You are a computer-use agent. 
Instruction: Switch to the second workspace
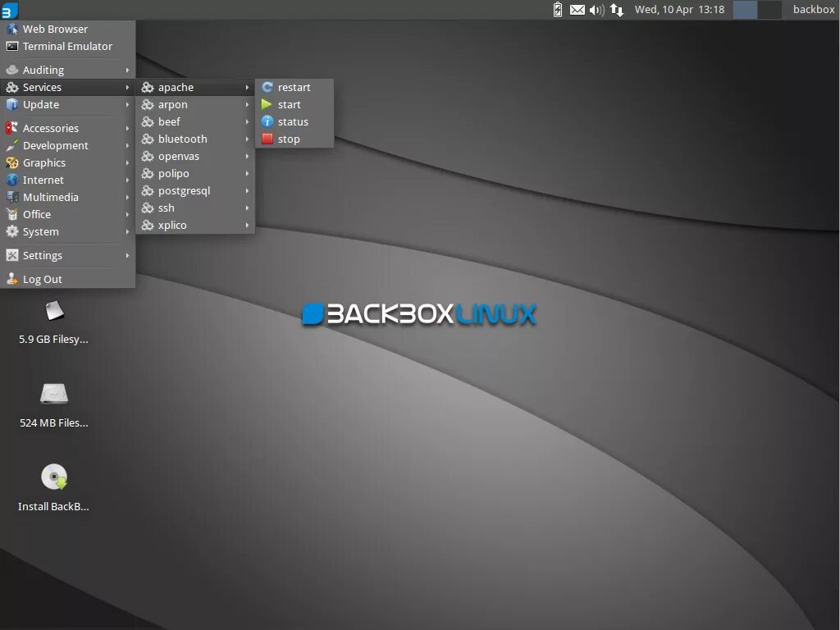(x=769, y=10)
